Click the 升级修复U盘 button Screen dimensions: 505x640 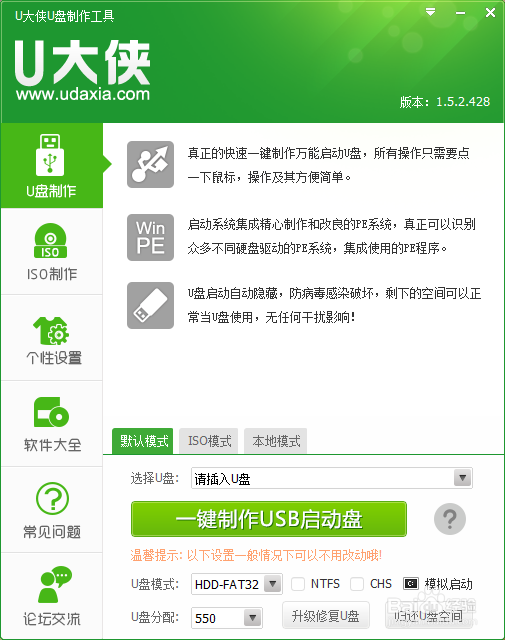click(326, 616)
